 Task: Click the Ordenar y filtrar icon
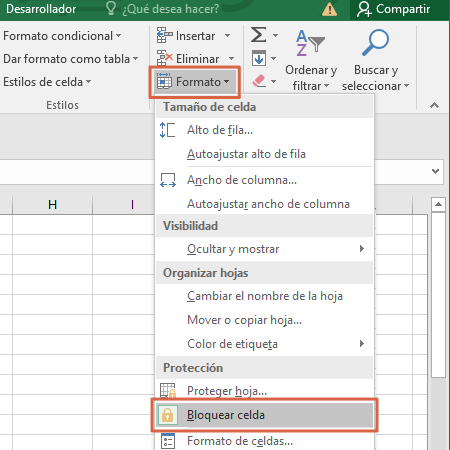point(310,43)
